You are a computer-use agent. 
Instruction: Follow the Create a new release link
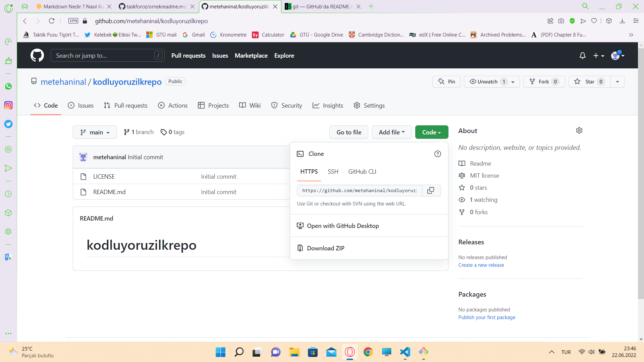pyautogui.click(x=481, y=265)
